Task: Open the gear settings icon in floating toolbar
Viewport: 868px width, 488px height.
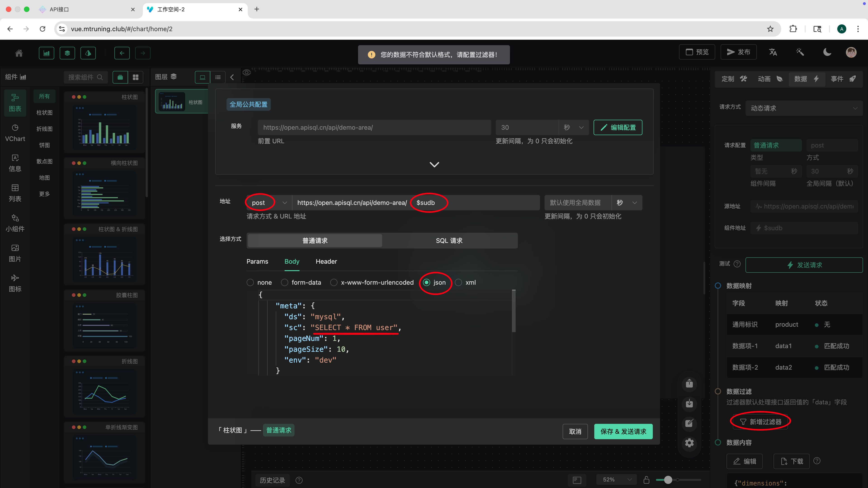Action: [689, 443]
